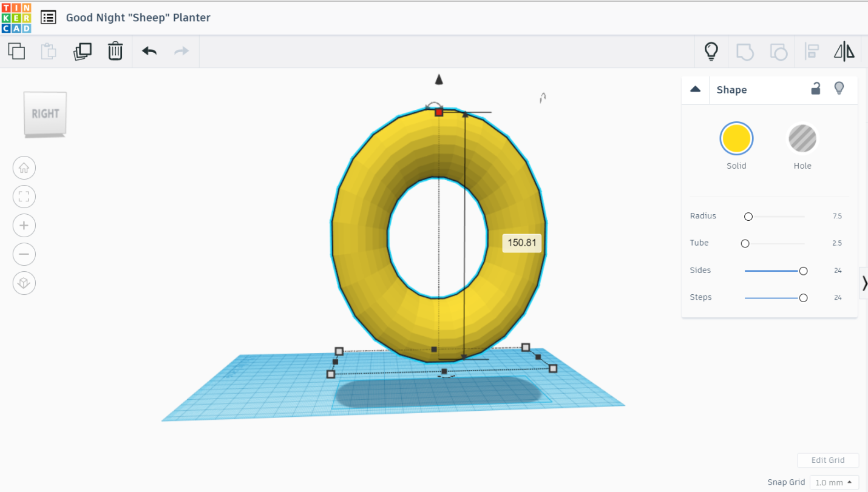The image size is (868, 492).
Task: Click the Radius slider handle
Action: coord(748,217)
